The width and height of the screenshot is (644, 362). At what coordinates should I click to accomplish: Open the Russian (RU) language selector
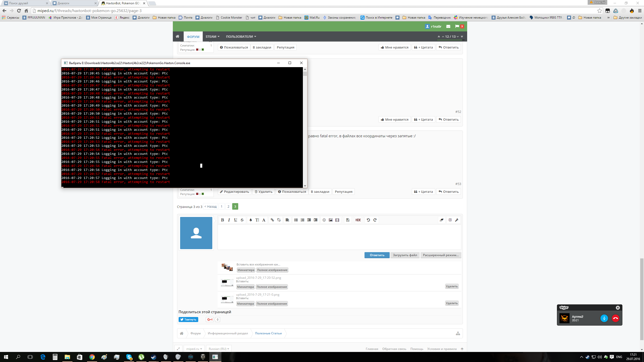click(219, 349)
